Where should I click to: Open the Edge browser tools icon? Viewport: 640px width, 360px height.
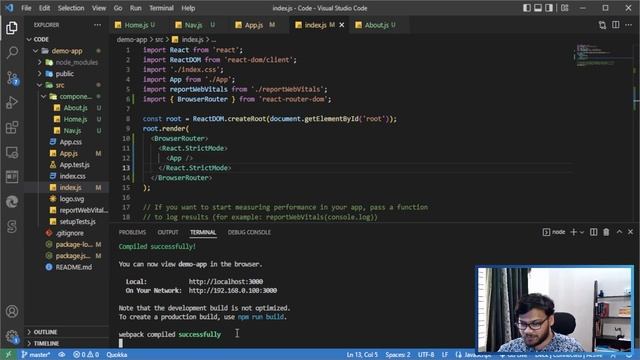coord(12,202)
